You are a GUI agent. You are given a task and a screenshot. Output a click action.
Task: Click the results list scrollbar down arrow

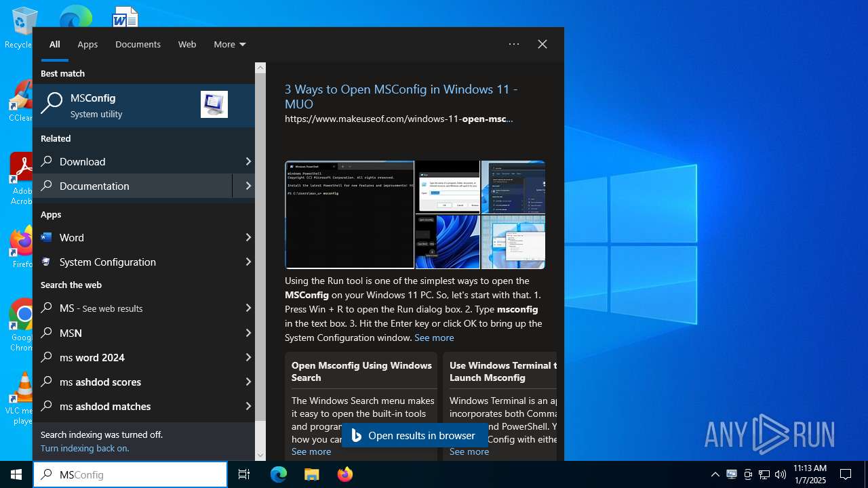click(x=260, y=455)
